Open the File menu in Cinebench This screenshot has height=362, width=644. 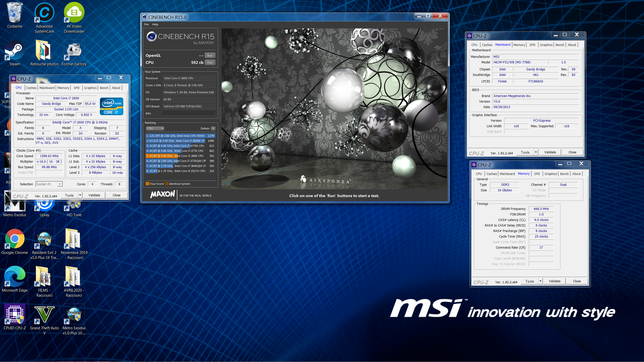click(x=146, y=24)
